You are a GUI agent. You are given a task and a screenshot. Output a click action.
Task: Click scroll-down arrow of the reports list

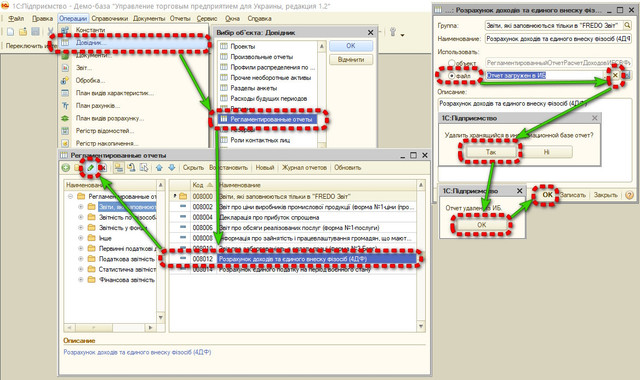(x=421, y=326)
